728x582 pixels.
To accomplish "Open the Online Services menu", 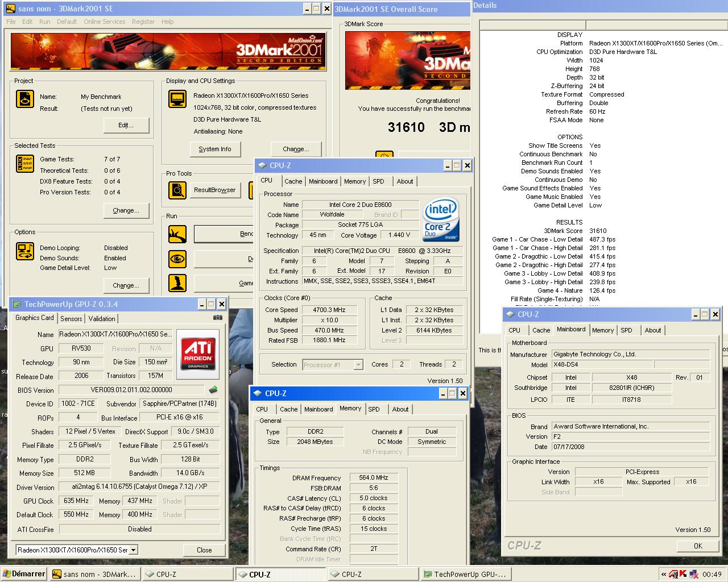I will click(x=105, y=22).
